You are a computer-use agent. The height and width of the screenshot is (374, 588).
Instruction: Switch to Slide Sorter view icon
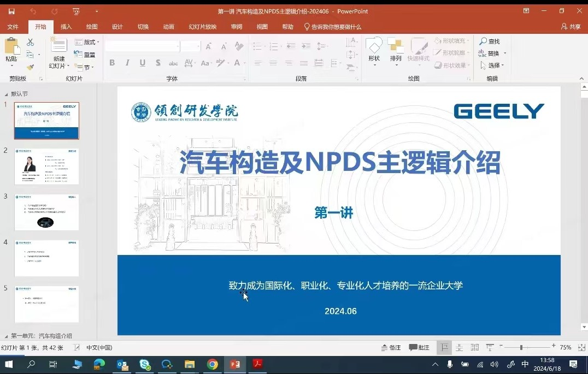coord(460,347)
